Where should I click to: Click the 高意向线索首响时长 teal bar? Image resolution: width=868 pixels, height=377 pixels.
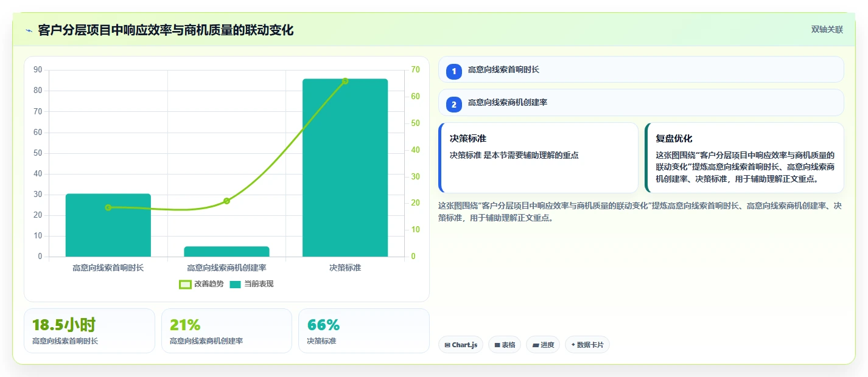[x=108, y=225]
